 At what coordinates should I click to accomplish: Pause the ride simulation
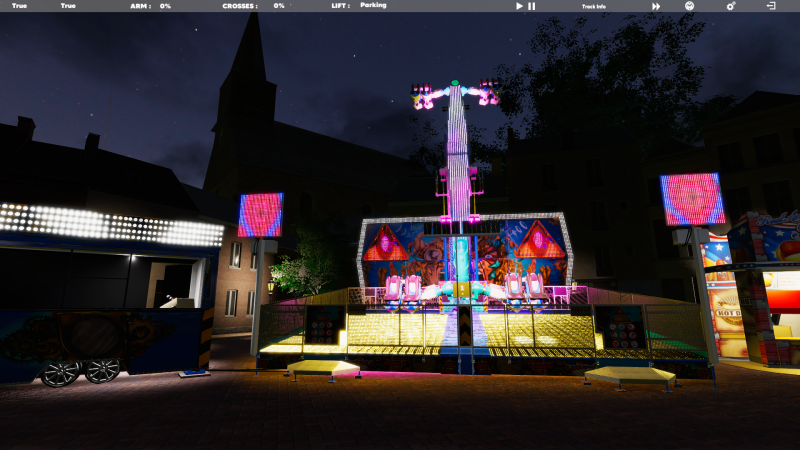tap(532, 6)
